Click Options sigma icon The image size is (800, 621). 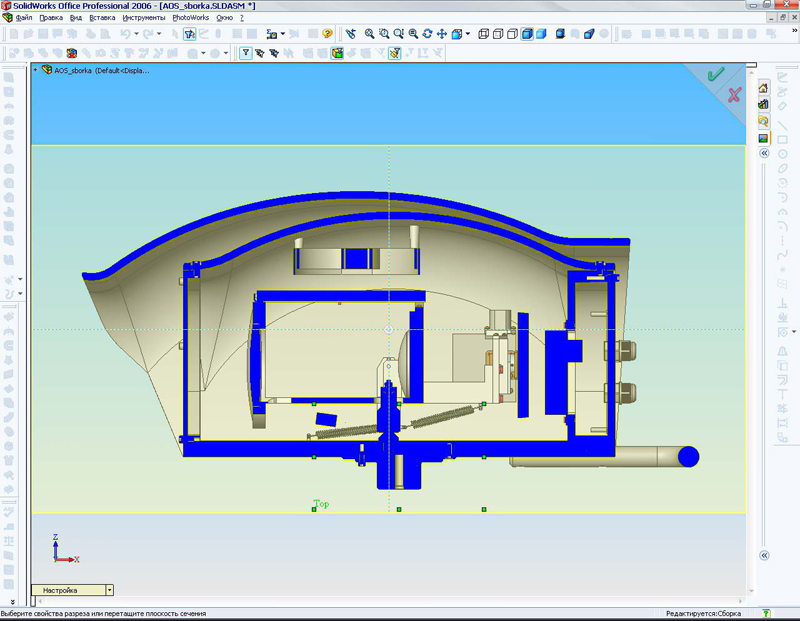coord(271,34)
